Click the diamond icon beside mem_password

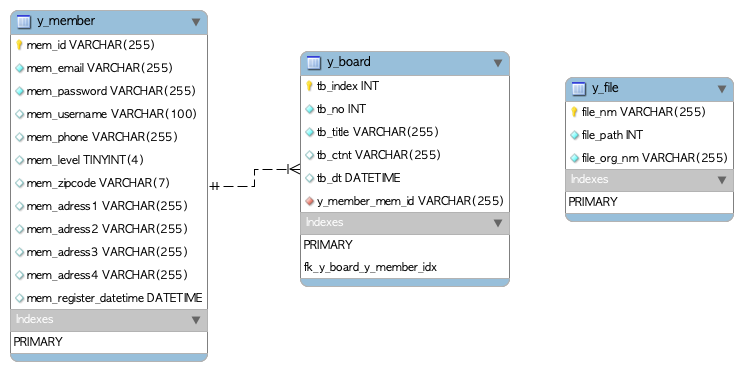pos(19,91)
